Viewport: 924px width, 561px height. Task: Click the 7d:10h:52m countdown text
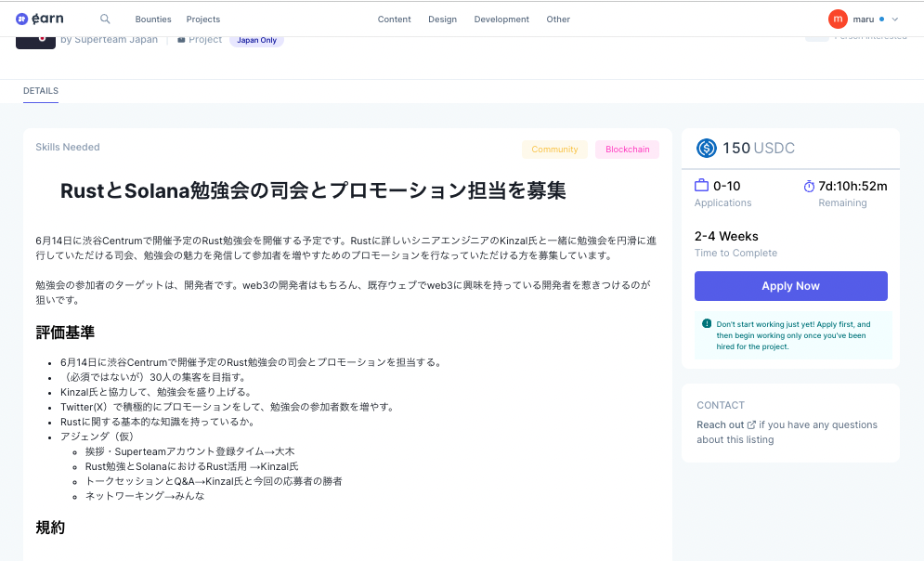[x=852, y=186]
